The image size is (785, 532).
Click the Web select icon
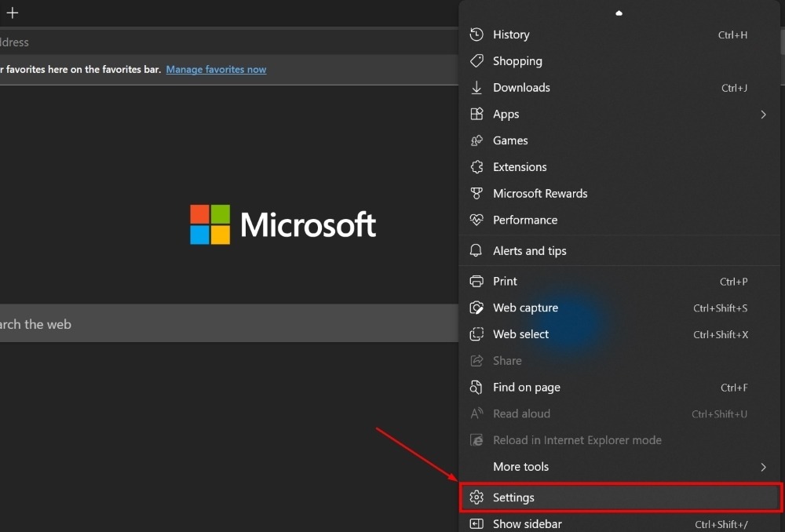[477, 334]
